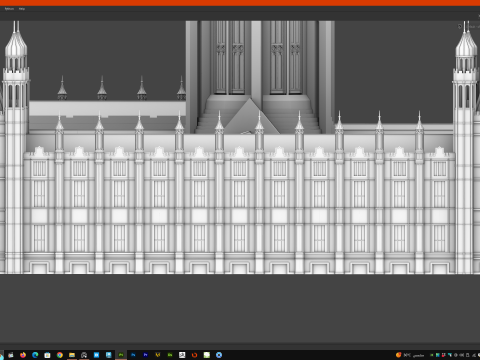Click the 3D render preview of the building

click(x=240, y=147)
